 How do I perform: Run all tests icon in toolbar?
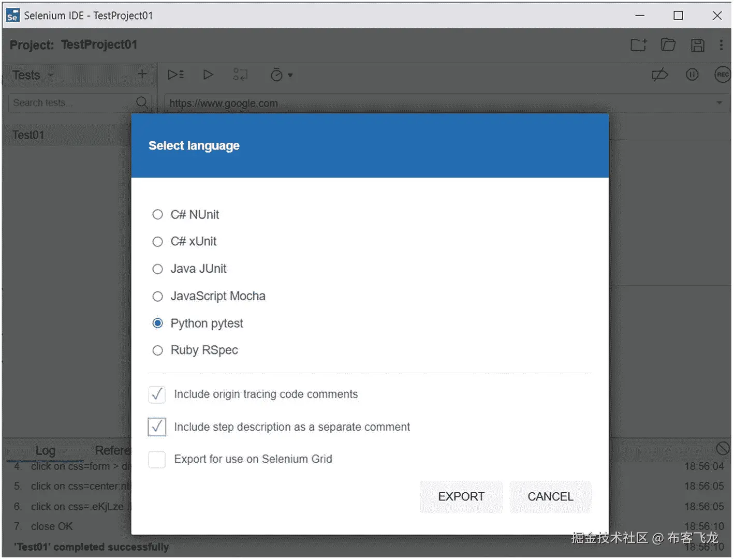176,75
